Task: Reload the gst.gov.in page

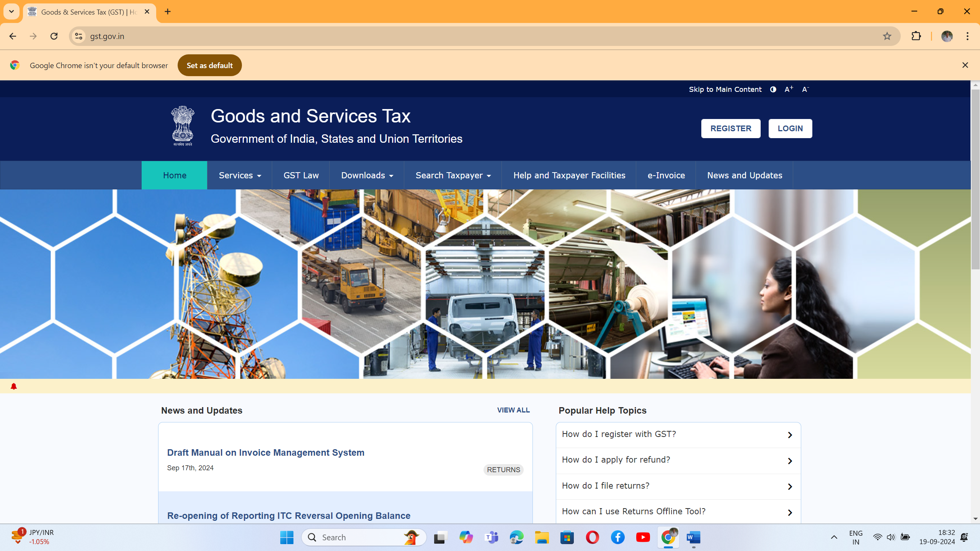Action: [54, 36]
